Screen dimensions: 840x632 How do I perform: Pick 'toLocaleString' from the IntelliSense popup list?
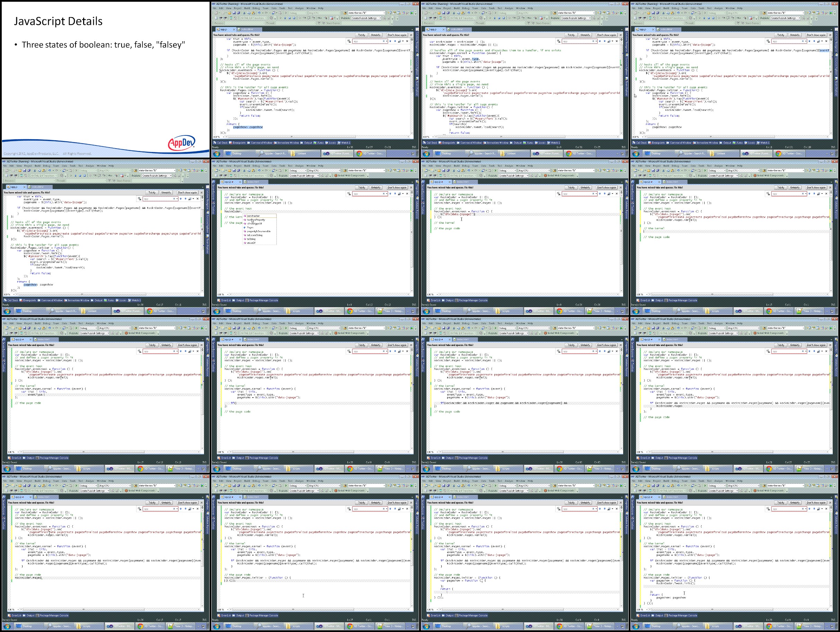coord(260,235)
